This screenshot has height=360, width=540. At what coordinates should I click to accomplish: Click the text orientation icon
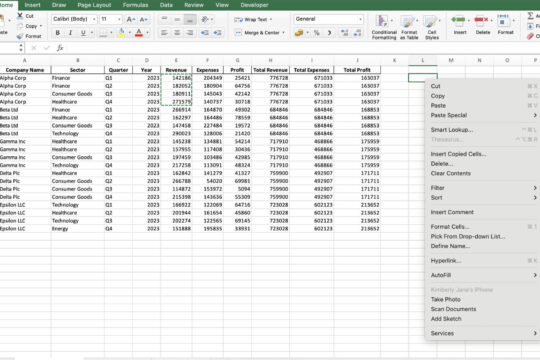(205, 19)
